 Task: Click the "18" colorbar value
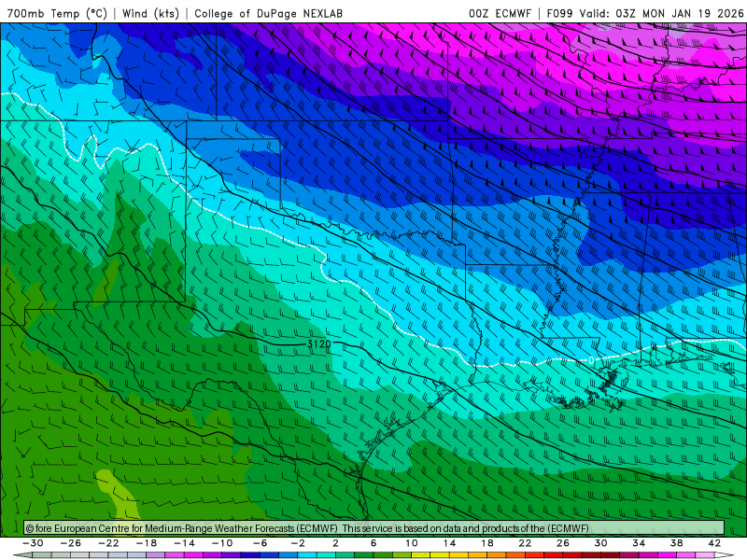tap(487, 543)
